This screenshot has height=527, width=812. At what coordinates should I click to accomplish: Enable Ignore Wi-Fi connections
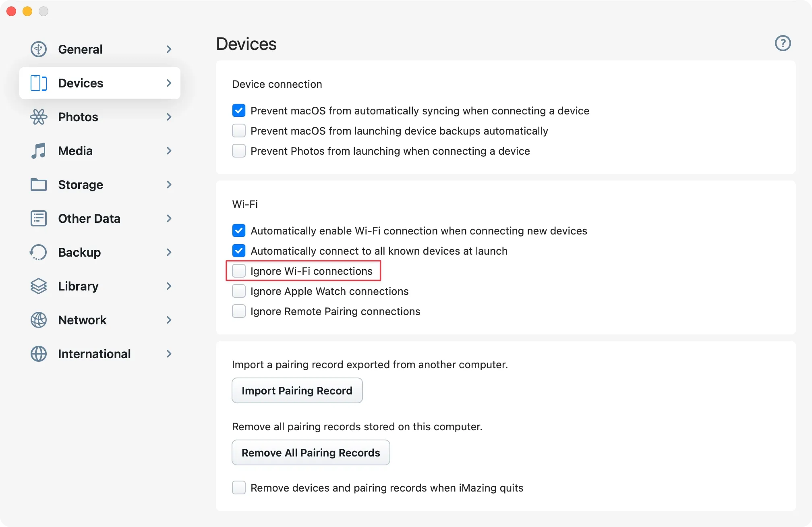pyautogui.click(x=239, y=271)
